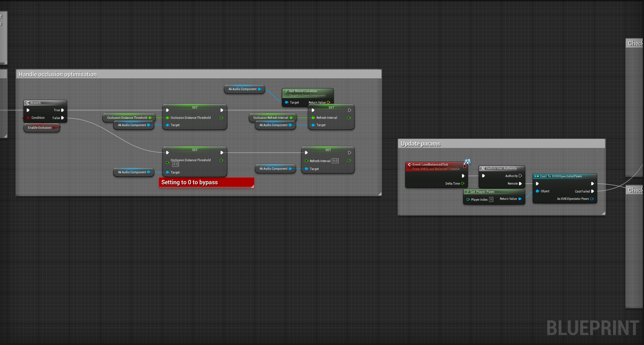Select the 'Handle occlusion optimisation' comment header
The width and height of the screenshot is (644, 345).
pos(199,74)
